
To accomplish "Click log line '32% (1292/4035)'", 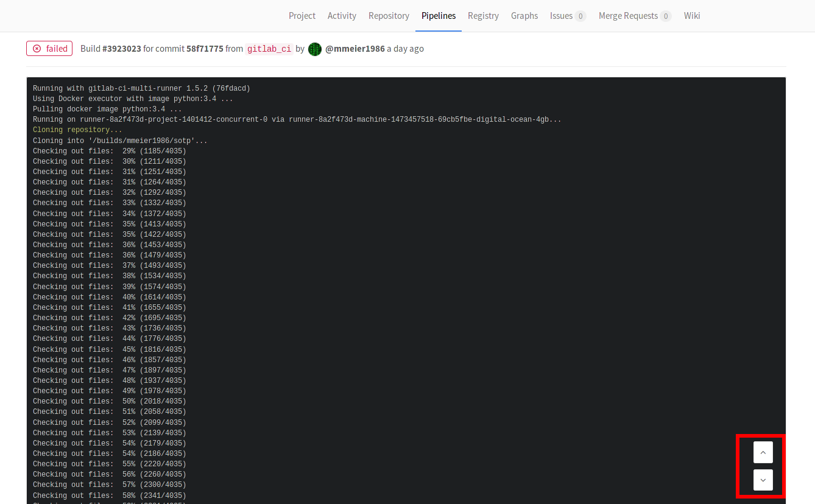I will (x=110, y=192).
